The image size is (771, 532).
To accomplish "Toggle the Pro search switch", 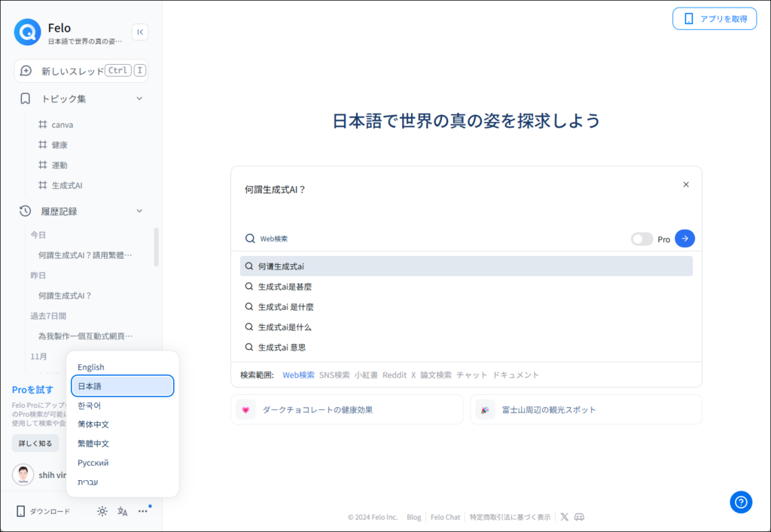I will point(642,239).
